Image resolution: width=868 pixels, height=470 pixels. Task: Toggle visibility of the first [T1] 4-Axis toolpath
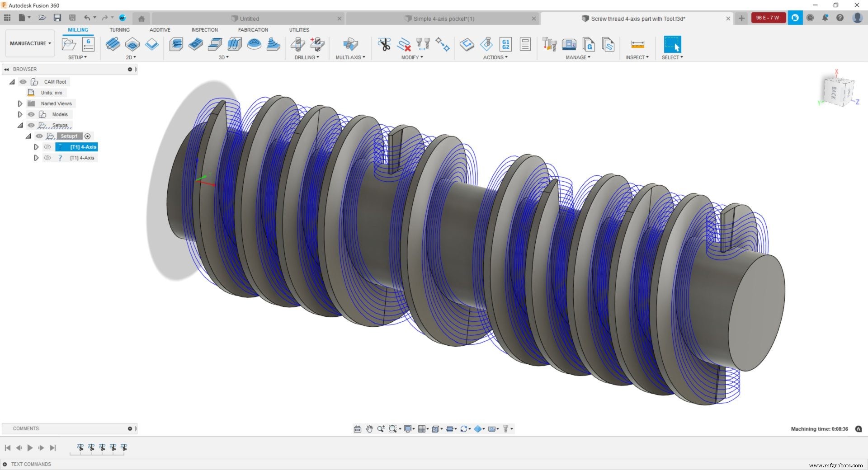click(47, 146)
